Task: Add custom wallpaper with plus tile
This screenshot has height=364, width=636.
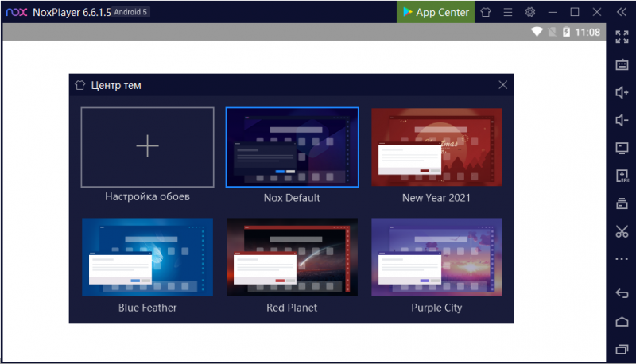Action: (147, 147)
